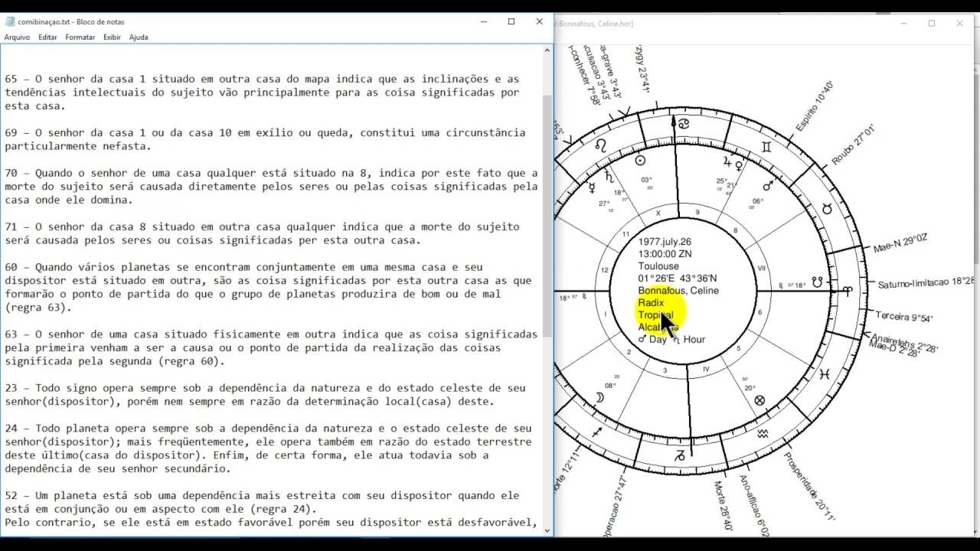Image resolution: width=980 pixels, height=551 pixels.
Task: Select the Sagittarius sign glyph on the chart
Action: (596, 433)
